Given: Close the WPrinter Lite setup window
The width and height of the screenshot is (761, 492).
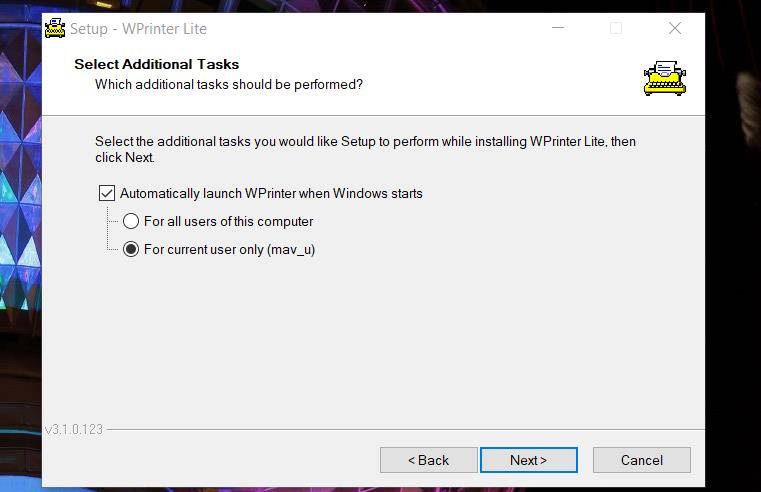Looking at the screenshot, I should (x=675, y=29).
